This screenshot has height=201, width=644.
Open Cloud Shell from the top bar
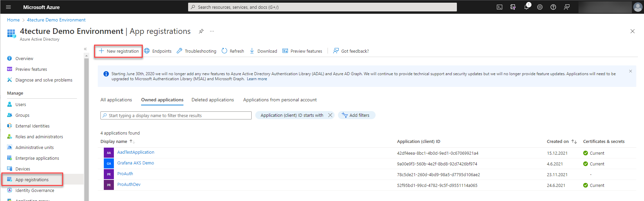pyautogui.click(x=500, y=7)
